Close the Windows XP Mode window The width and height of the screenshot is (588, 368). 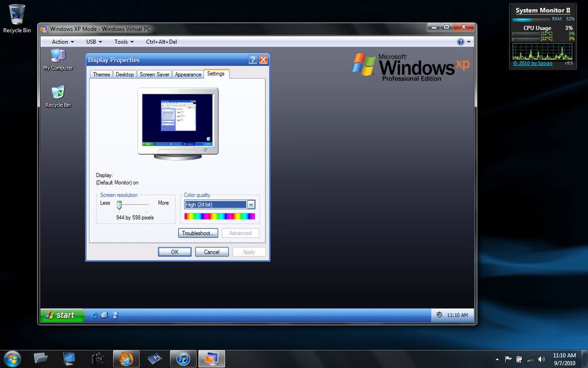click(x=463, y=27)
